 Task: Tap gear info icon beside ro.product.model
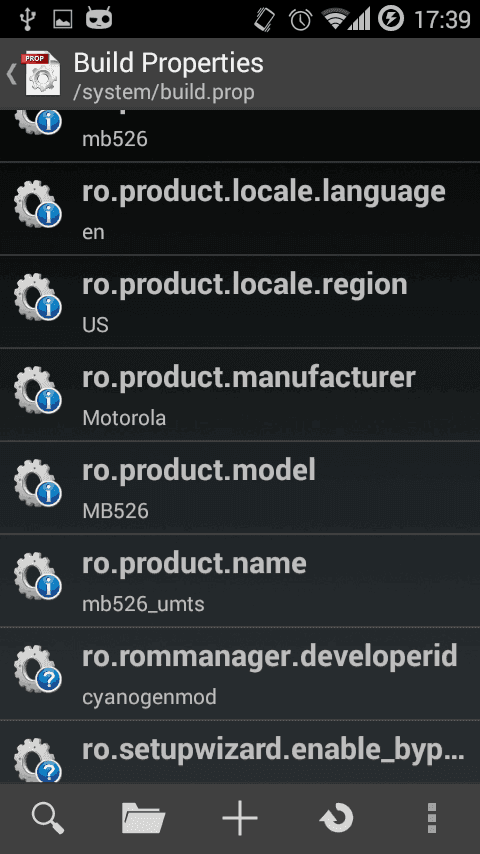(38, 483)
